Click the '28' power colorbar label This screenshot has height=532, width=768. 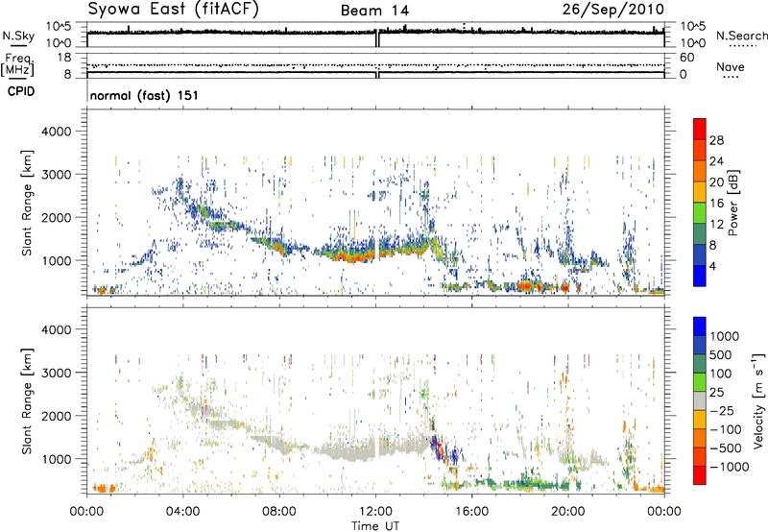click(716, 140)
